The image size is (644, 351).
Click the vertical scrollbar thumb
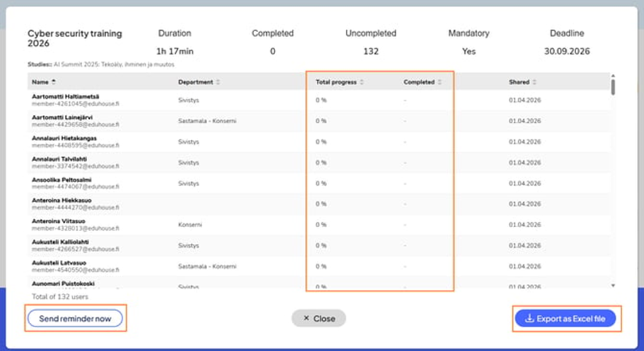point(613,87)
